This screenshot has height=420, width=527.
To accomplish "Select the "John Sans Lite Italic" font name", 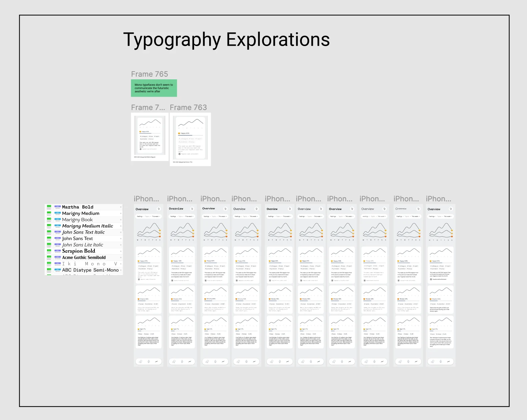I will (x=83, y=245).
